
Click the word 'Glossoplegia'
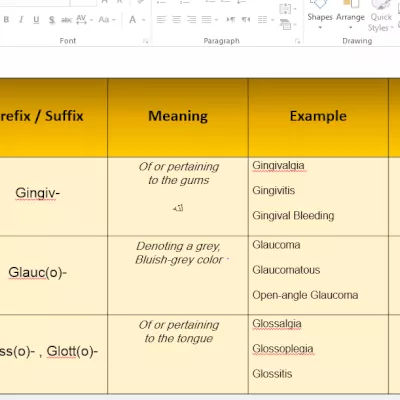click(x=283, y=349)
